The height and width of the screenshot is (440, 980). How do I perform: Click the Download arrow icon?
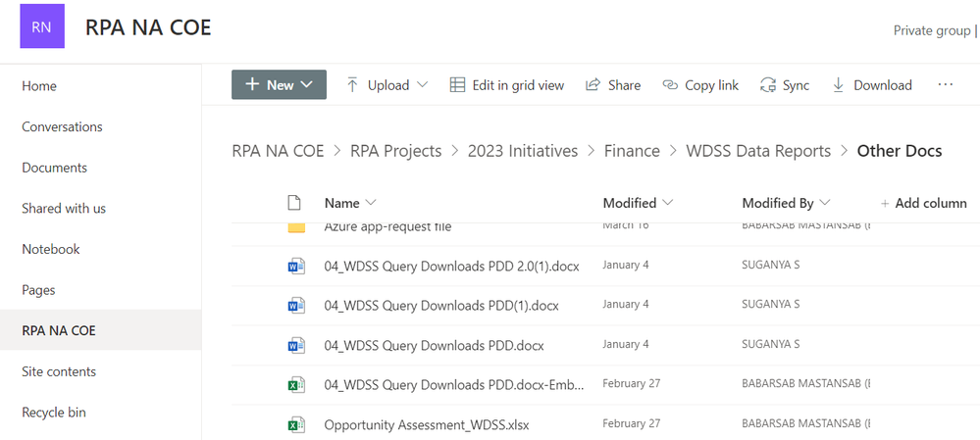point(838,85)
